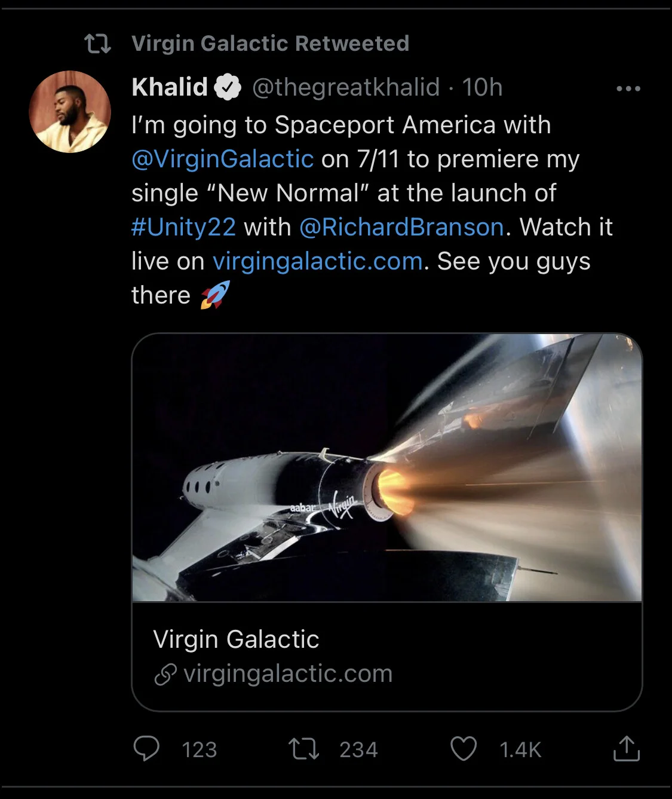Screen dimensions: 672x799
Task: Open the spaceship link card image
Action: (387, 467)
